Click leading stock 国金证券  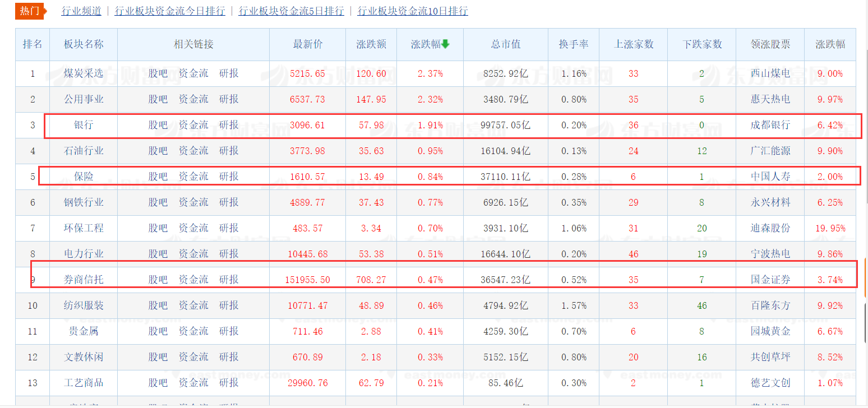click(x=770, y=280)
